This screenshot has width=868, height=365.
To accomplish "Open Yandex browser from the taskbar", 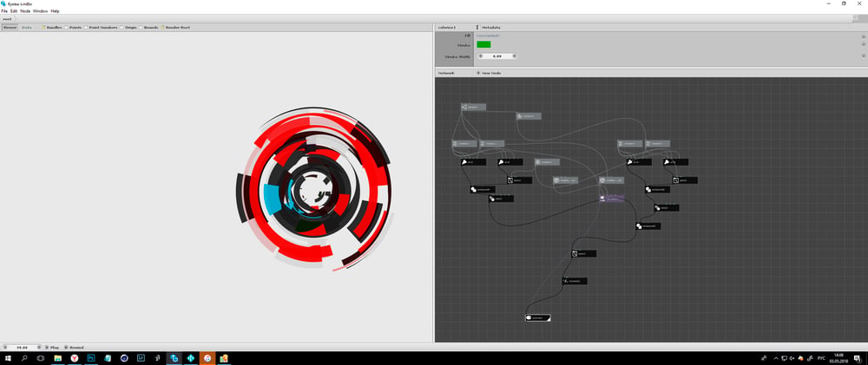I will [x=74, y=358].
